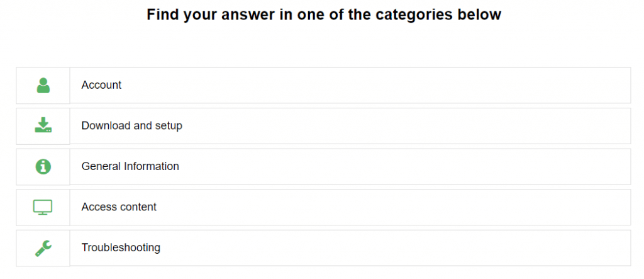Open the Troubleshooting label
This screenshot has width=644, height=279.
[121, 248]
